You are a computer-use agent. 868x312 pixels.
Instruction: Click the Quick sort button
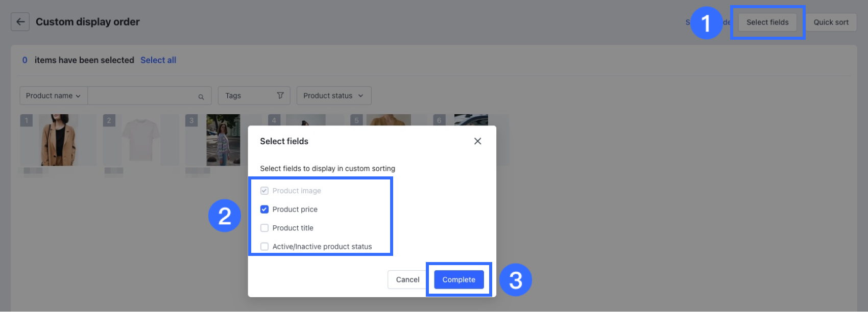click(831, 22)
